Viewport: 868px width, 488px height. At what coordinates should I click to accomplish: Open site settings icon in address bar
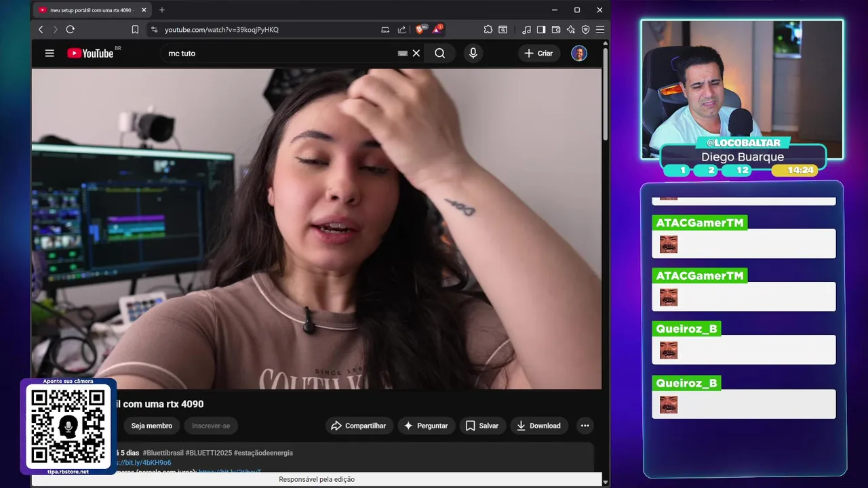pyautogui.click(x=155, y=30)
